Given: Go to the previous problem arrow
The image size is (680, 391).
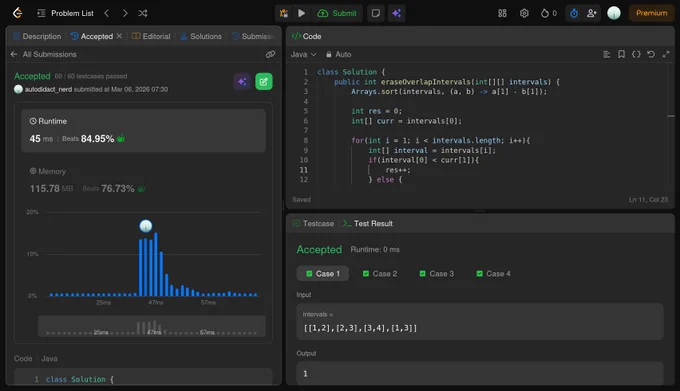Looking at the screenshot, I should [x=107, y=13].
